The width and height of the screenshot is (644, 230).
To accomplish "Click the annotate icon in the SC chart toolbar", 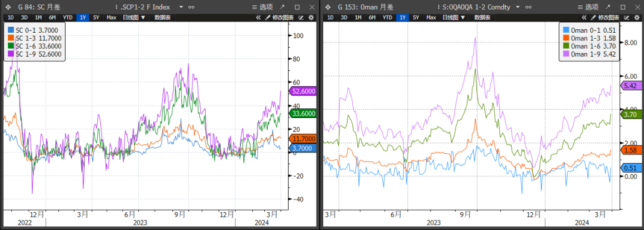I will 301,17.
